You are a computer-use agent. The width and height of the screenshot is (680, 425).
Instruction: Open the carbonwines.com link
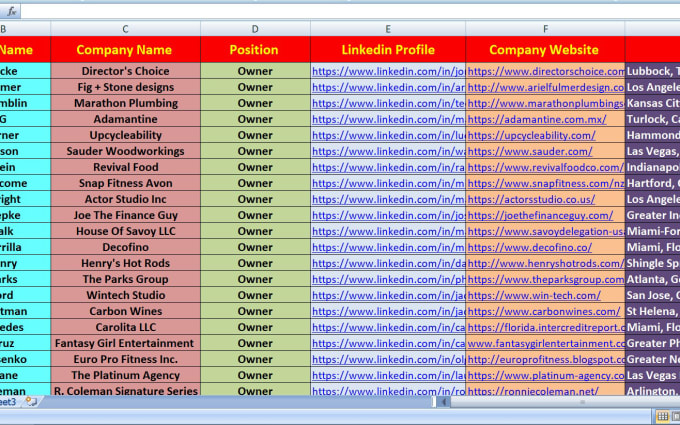[544, 312]
